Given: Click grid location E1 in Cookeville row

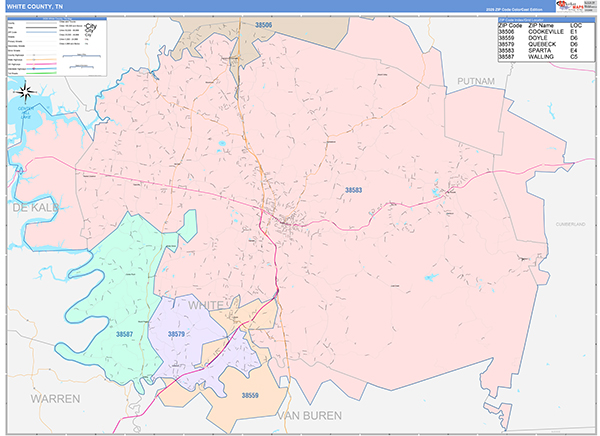Looking at the screenshot, I should coord(573,32).
